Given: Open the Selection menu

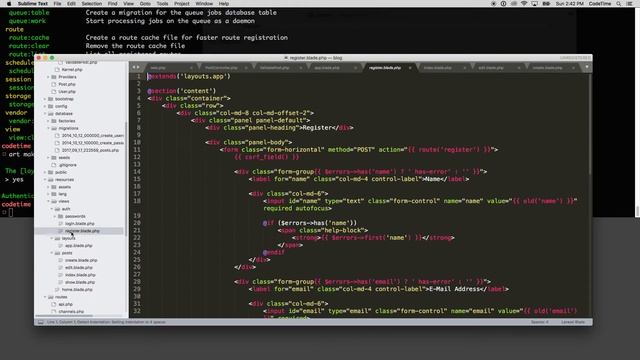Looking at the screenshot, I should (x=91, y=3).
